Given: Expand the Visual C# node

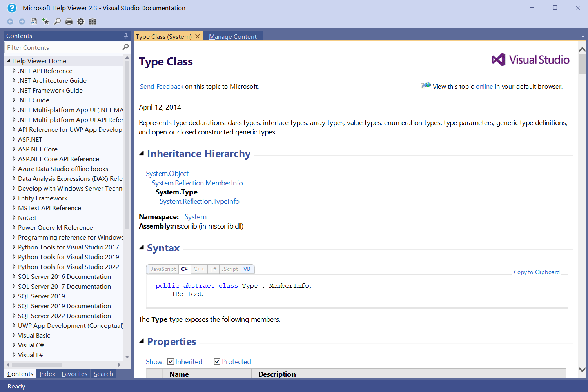Looking at the screenshot, I should (14, 345).
